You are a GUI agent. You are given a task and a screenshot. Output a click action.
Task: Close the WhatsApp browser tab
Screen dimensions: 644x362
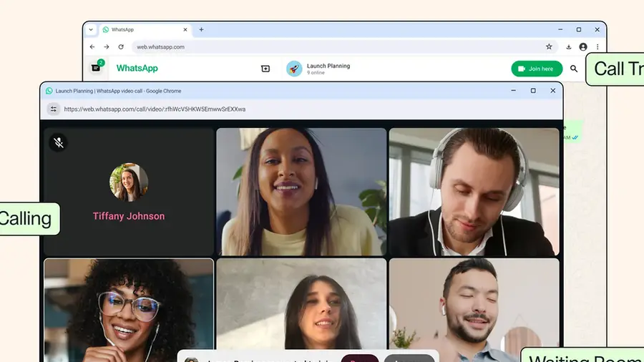185,29
